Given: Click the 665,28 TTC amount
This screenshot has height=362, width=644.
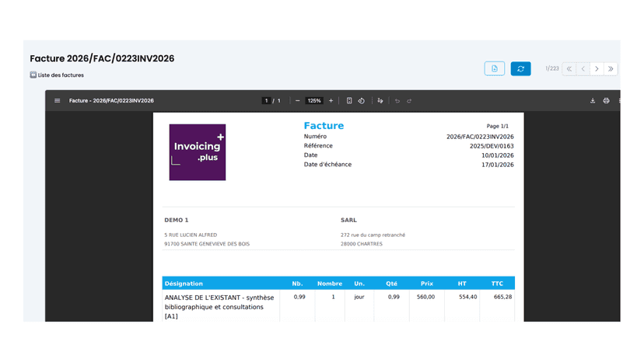Looking at the screenshot, I should pyautogui.click(x=502, y=297).
